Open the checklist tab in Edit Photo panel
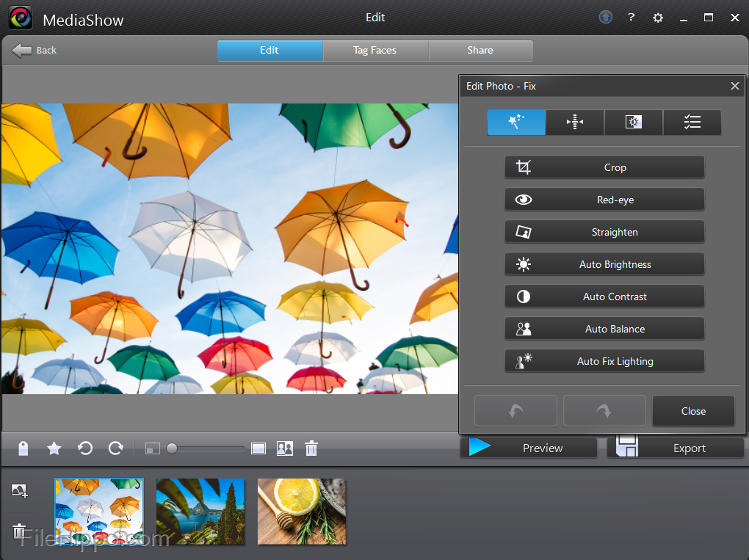The height and width of the screenshot is (560, 749). pyautogui.click(x=692, y=123)
